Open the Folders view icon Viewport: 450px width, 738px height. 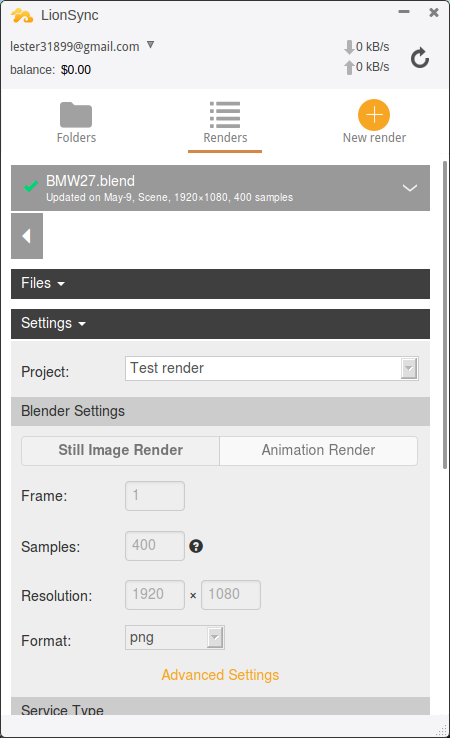tap(76, 114)
